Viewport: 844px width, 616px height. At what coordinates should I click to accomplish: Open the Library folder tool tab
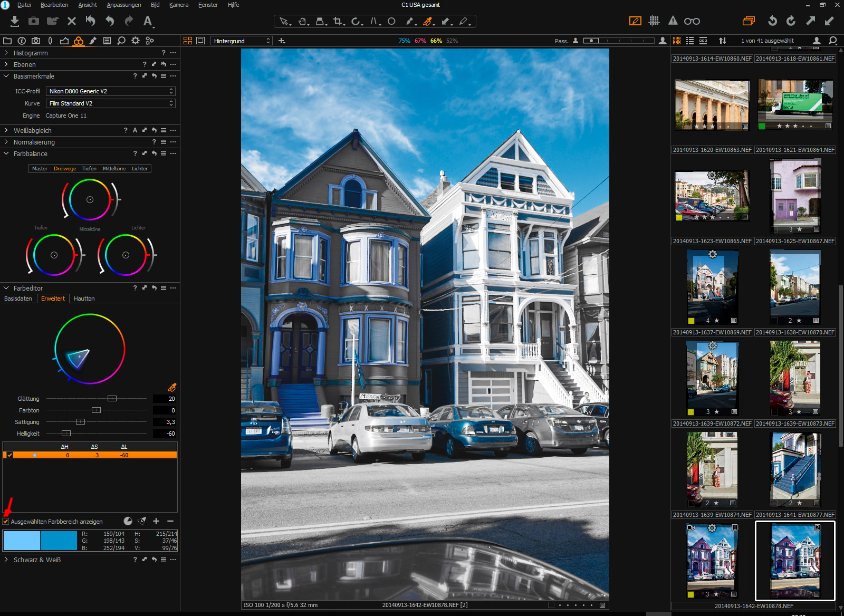coord(7,41)
